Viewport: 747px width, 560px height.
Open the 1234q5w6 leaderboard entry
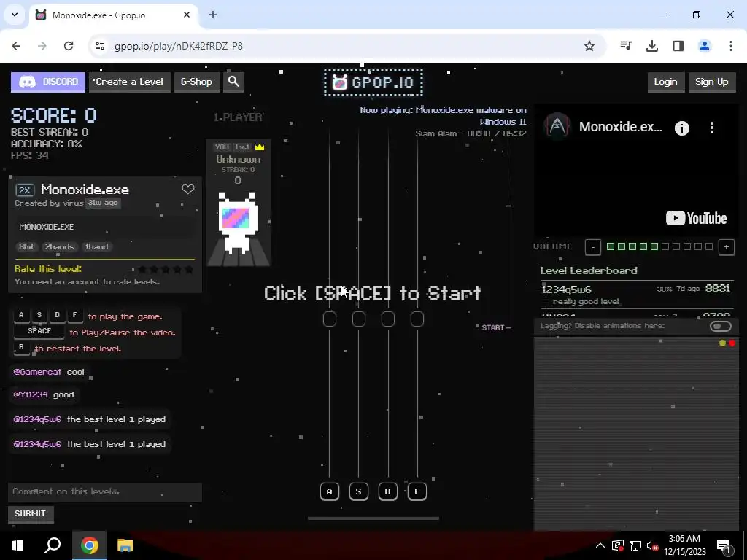(636, 295)
